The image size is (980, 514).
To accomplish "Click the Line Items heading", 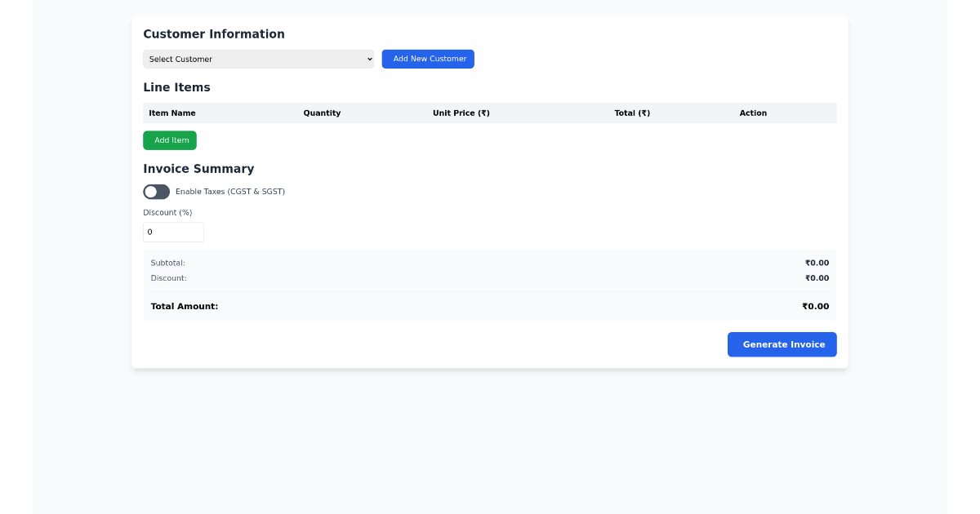I will (176, 87).
